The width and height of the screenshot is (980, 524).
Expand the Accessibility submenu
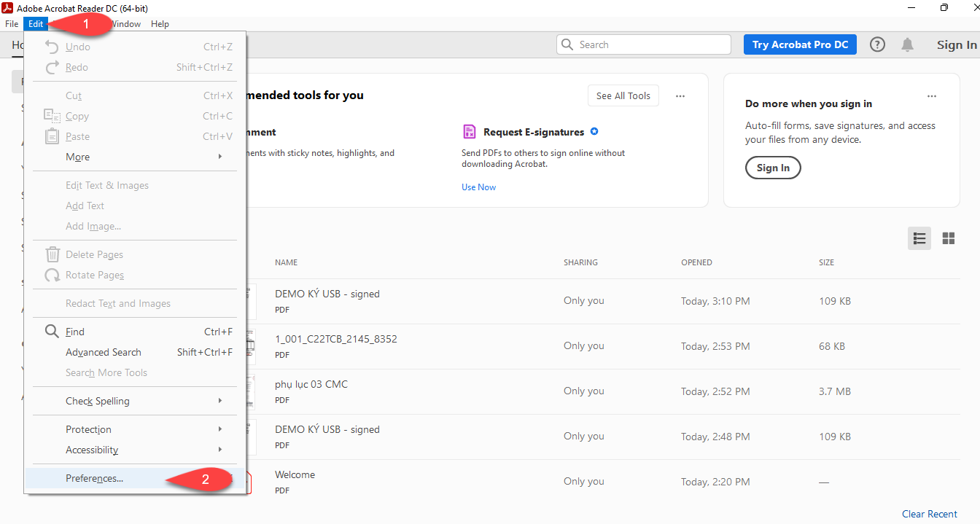tap(136, 450)
